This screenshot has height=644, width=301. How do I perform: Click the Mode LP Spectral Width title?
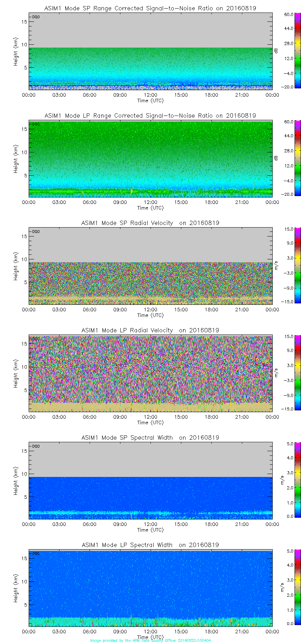tap(150, 545)
